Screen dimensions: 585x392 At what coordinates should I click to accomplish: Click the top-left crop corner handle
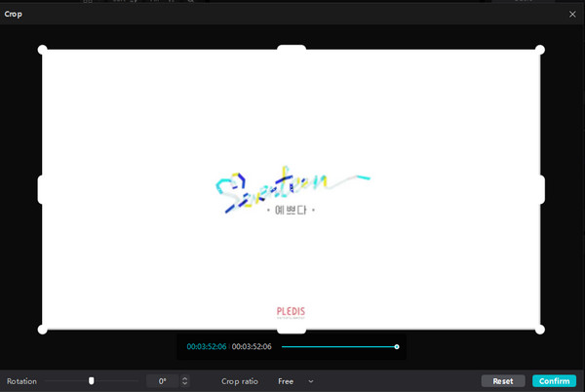tap(43, 50)
